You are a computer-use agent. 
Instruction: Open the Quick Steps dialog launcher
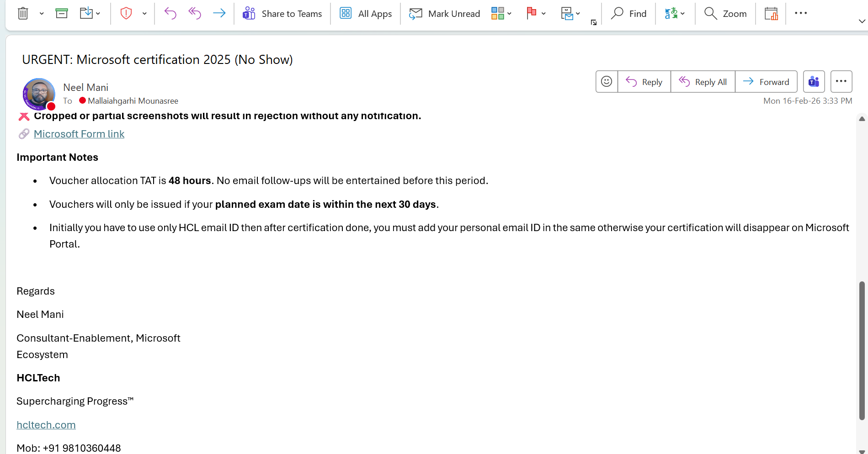(x=594, y=22)
